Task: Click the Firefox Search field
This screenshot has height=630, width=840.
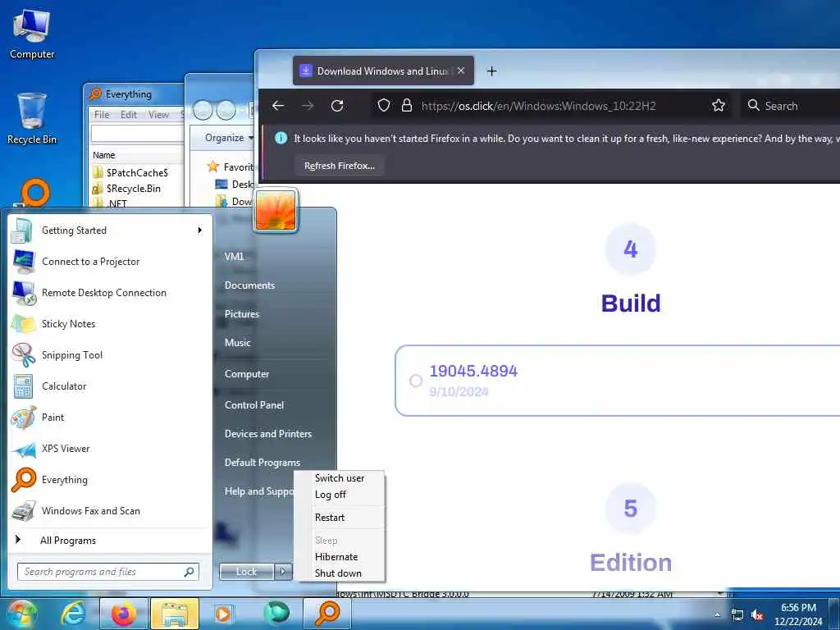Action: point(790,106)
